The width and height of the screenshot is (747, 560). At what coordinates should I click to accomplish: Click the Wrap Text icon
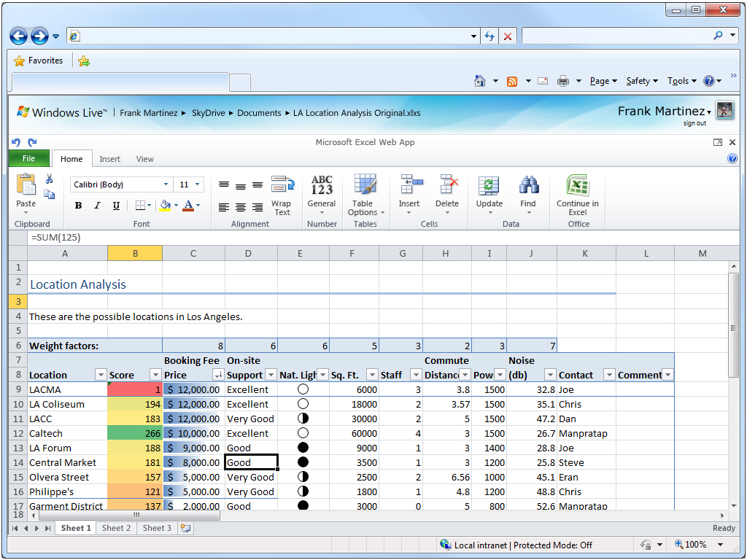click(282, 185)
